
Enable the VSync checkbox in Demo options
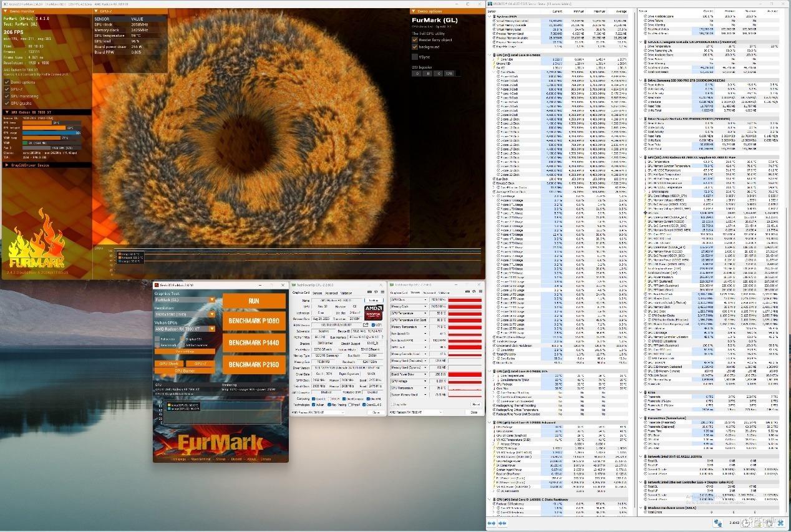click(x=415, y=56)
